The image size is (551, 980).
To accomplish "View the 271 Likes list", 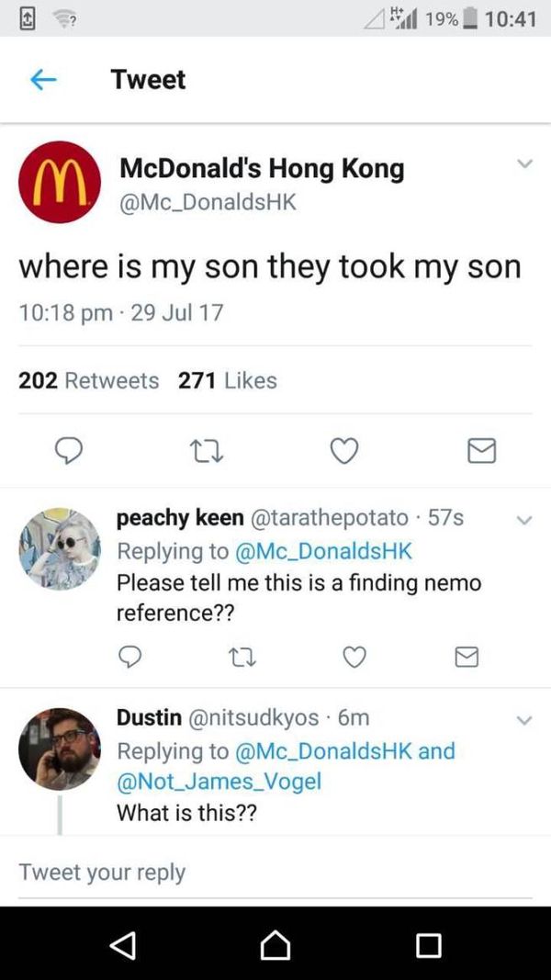I will tap(228, 380).
